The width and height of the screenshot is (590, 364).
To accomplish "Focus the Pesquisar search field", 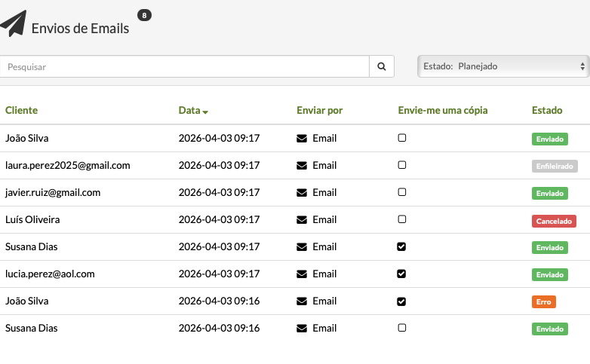I will point(185,66).
